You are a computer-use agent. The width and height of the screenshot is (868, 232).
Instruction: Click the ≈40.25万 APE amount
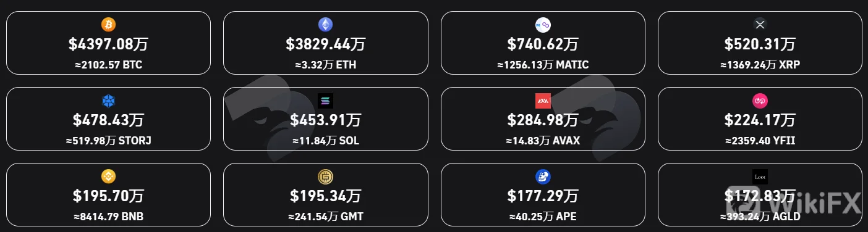click(543, 217)
